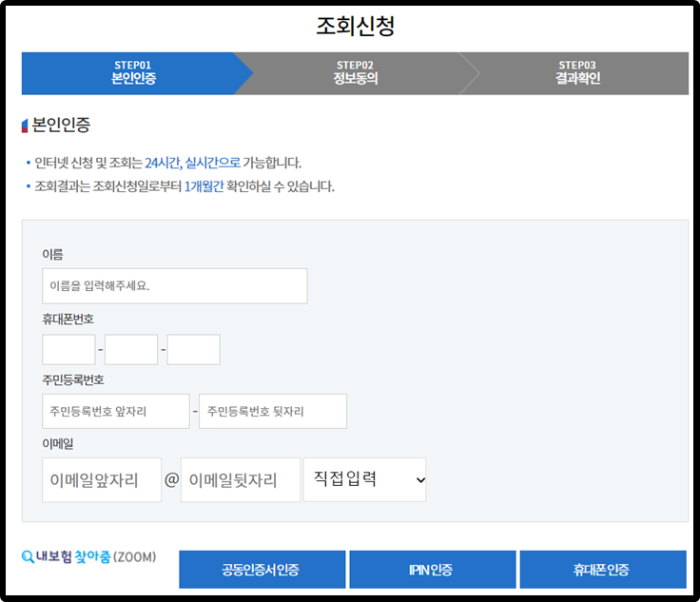Click the 주민등록번호 field label

tap(73, 379)
